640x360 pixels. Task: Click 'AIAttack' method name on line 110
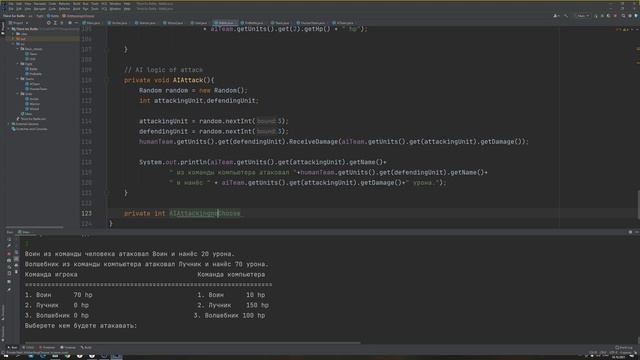click(187, 80)
